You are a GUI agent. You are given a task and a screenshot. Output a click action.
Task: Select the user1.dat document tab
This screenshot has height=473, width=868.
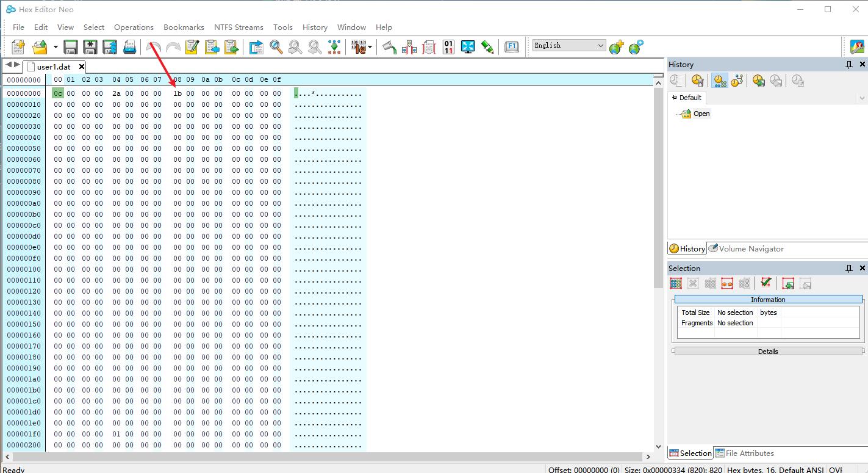click(x=54, y=67)
